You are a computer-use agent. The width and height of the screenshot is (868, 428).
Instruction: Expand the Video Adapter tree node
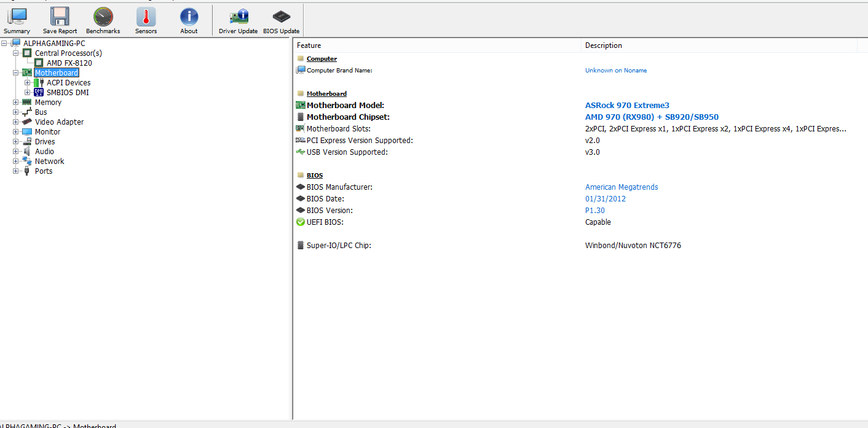point(16,122)
